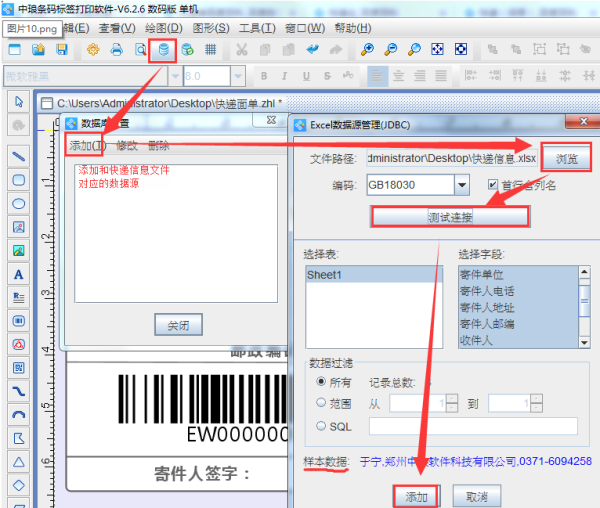600x508 pixels.
Task: Select the 范围 radio button
Action: tap(321, 403)
